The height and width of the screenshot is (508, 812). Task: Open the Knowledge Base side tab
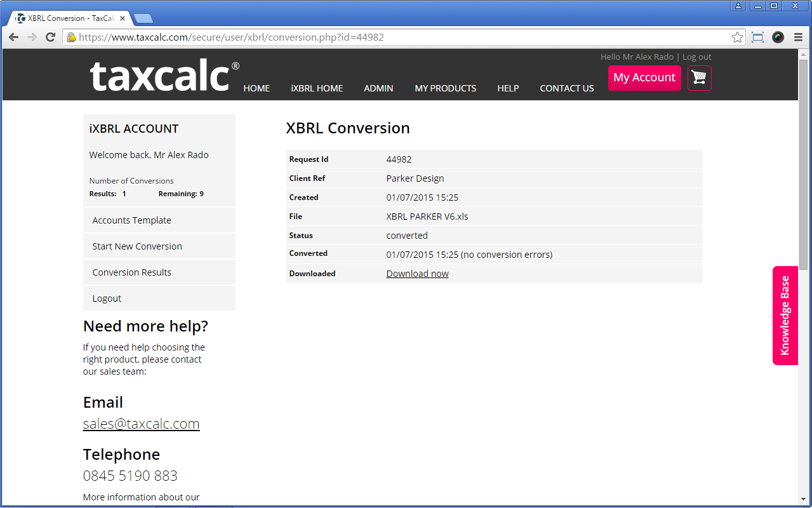coord(785,316)
